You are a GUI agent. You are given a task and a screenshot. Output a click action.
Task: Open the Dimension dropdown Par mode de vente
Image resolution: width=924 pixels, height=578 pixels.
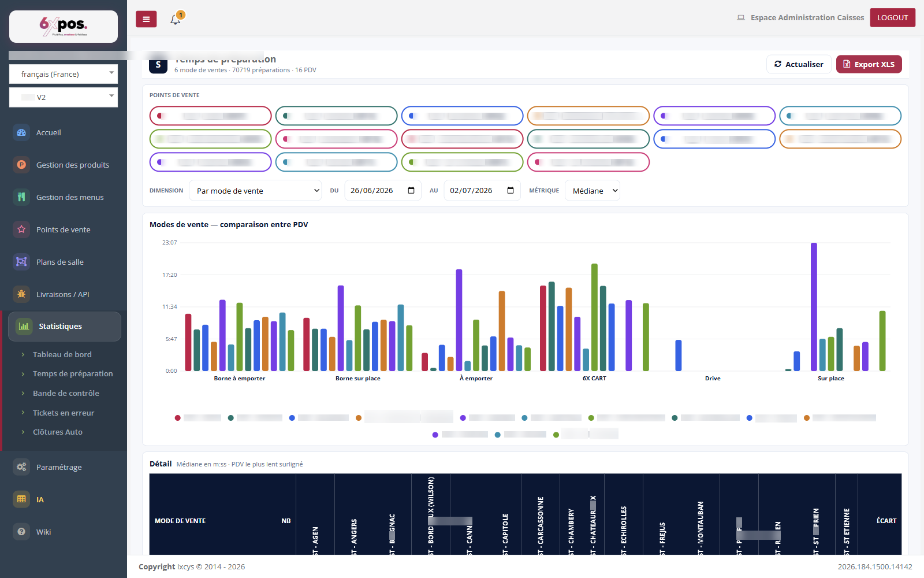(x=255, y=191)
